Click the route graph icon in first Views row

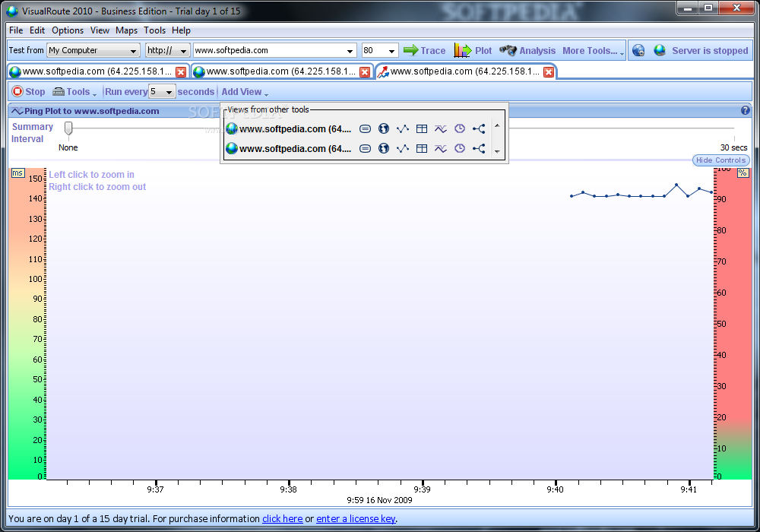pos(403,129)
